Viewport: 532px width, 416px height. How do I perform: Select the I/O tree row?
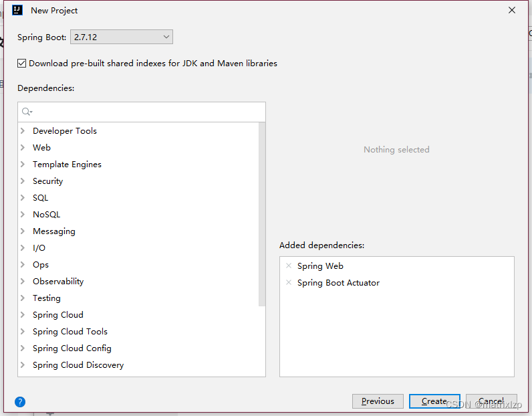(138, 247)
